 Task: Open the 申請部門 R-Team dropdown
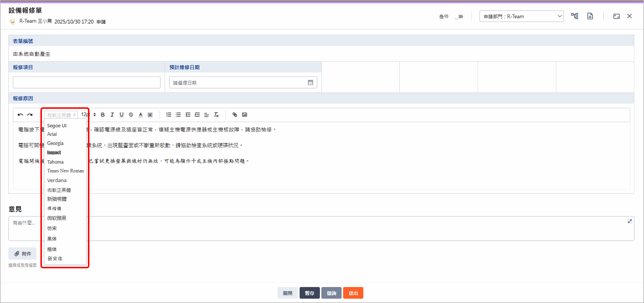tap(521, 17)
